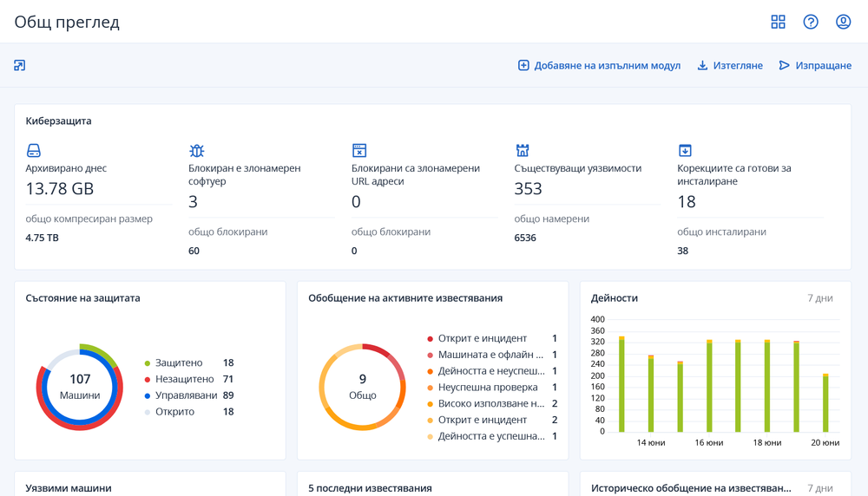Open 7 дни selector in historical alerts widget

pos(819,488)
